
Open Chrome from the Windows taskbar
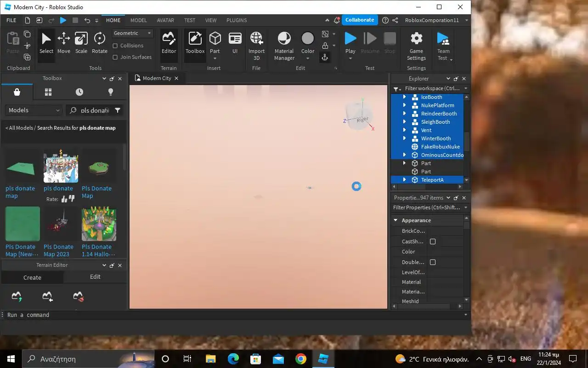pos(301,359)
